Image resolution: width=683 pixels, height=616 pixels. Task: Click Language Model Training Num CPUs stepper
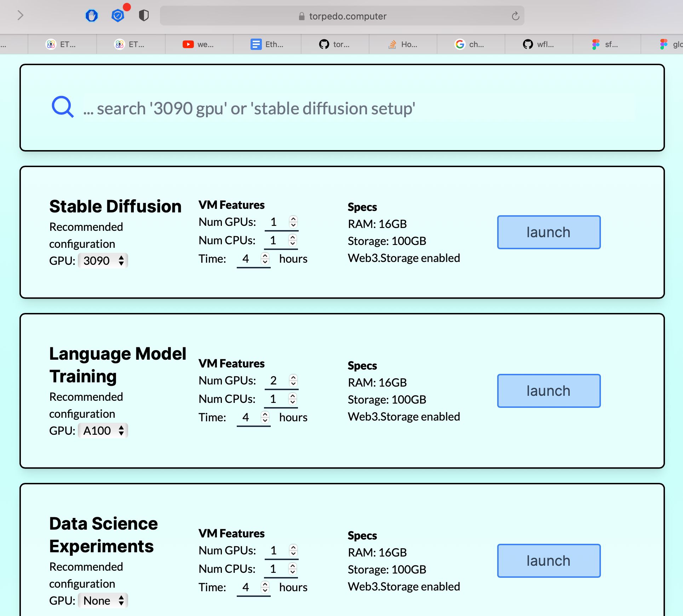pos(293,399)
